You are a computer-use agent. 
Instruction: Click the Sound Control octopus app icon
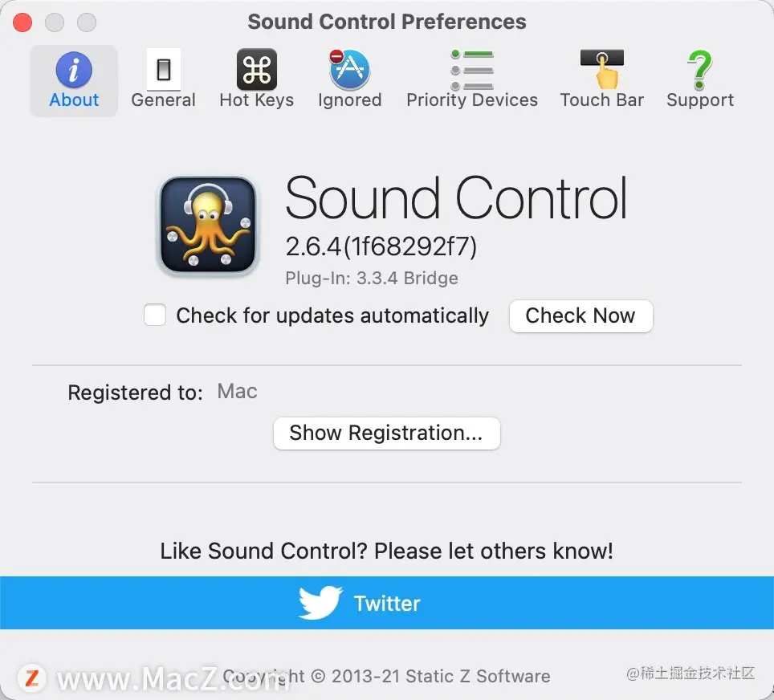tap(208, 225)
